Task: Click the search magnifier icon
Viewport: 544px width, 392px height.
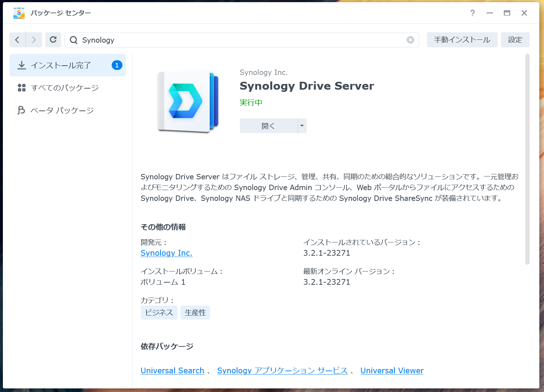Action: (x=73, y=40)
